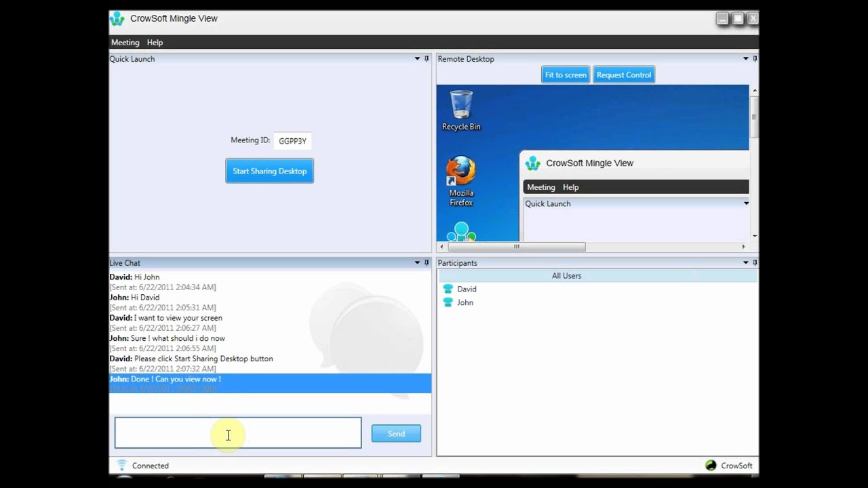Click the remote desktop's Help menu

571,187
